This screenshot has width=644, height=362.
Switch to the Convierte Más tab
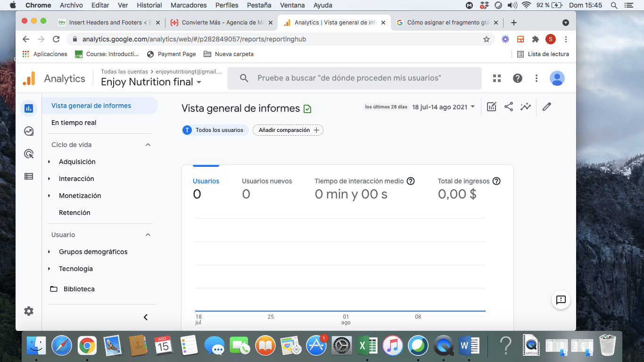[222, 23]
